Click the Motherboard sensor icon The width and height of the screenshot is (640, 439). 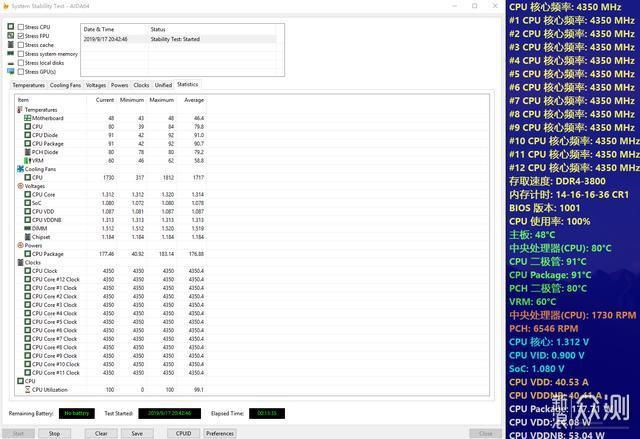pos(27,118)
